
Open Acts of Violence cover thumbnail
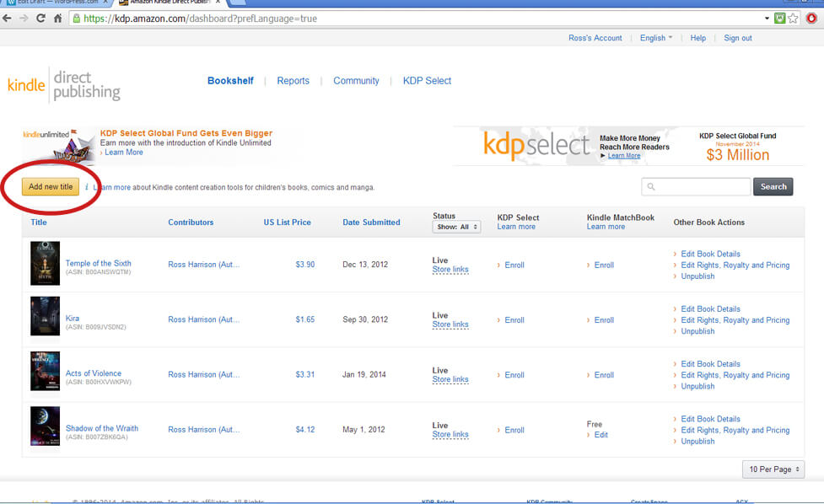(46, 371)
